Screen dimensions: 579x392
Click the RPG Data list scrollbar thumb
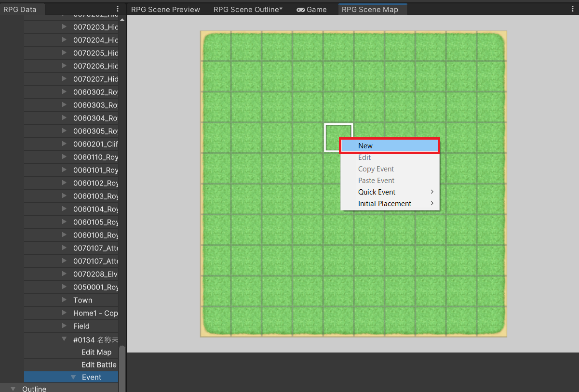click(122, 366)
